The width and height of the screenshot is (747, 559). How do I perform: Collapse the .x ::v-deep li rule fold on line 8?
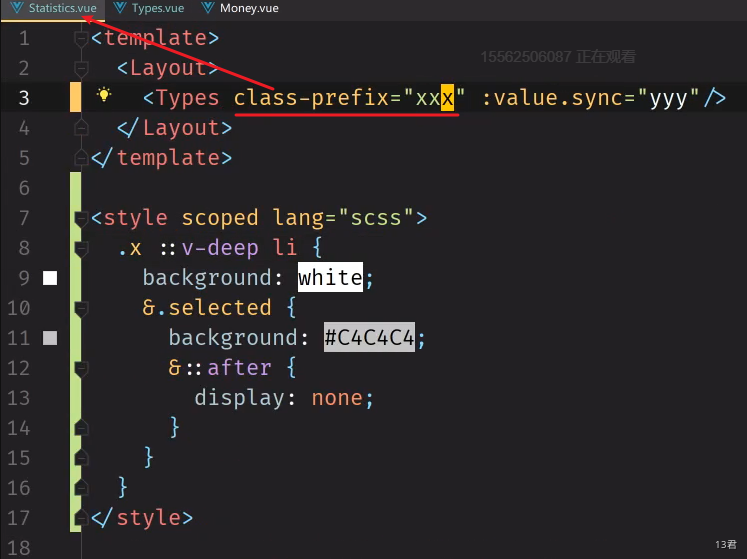pos(81,248)
